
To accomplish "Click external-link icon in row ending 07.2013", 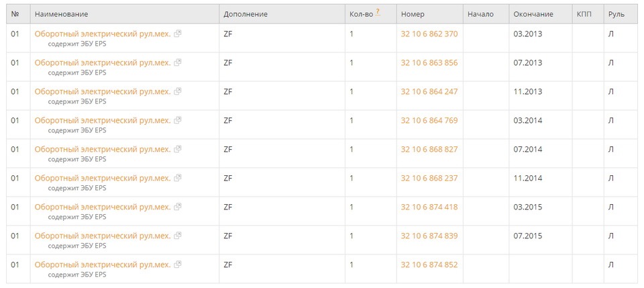I will pos(177,62).
